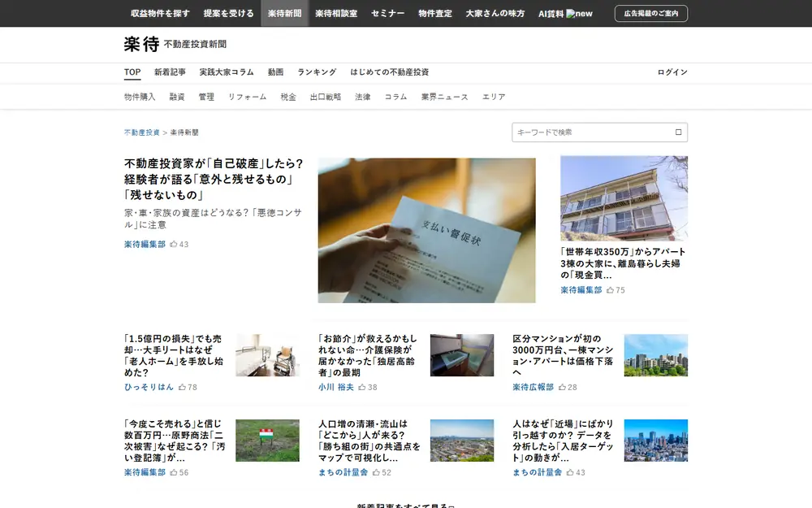Select 融資 category
This screenshot has height=508, width=812.
coord(177,97)
